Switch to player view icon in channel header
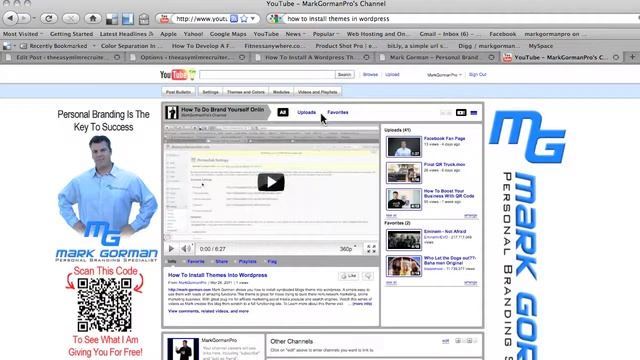The width and height of the screenshot is (640, 360). click(461, 113)
